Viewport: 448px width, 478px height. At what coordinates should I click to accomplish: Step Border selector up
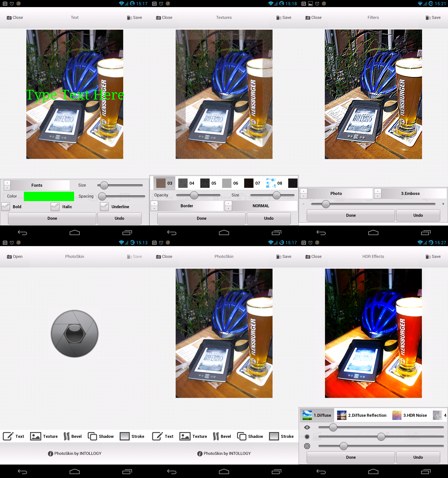[x=154, y=203]
